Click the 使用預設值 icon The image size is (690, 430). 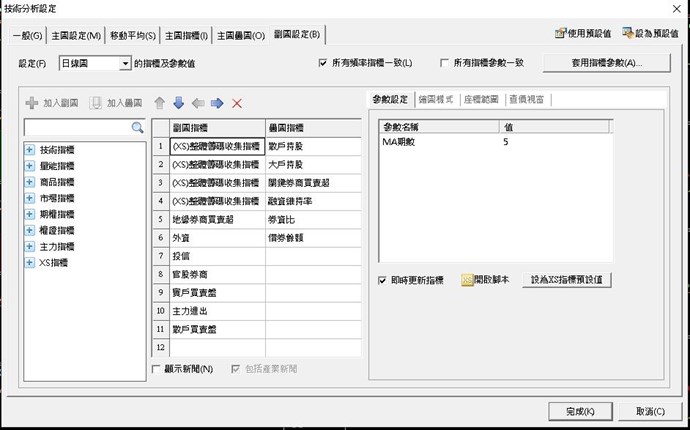pos(562,34)
